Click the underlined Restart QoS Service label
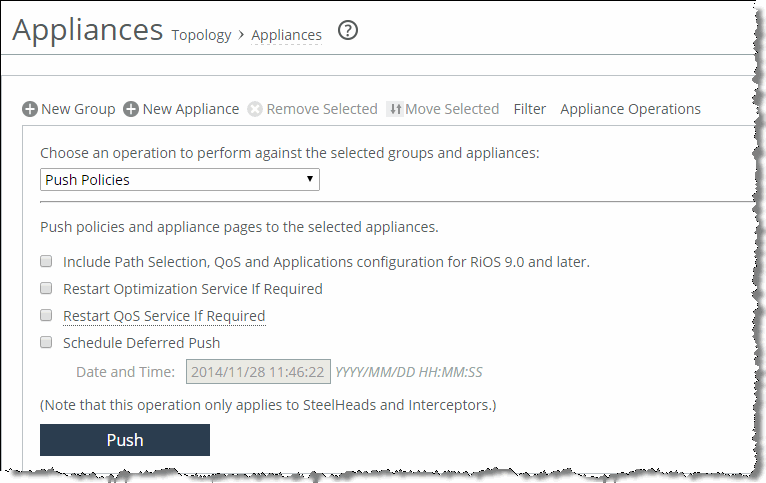 click(x=164, y=316)
